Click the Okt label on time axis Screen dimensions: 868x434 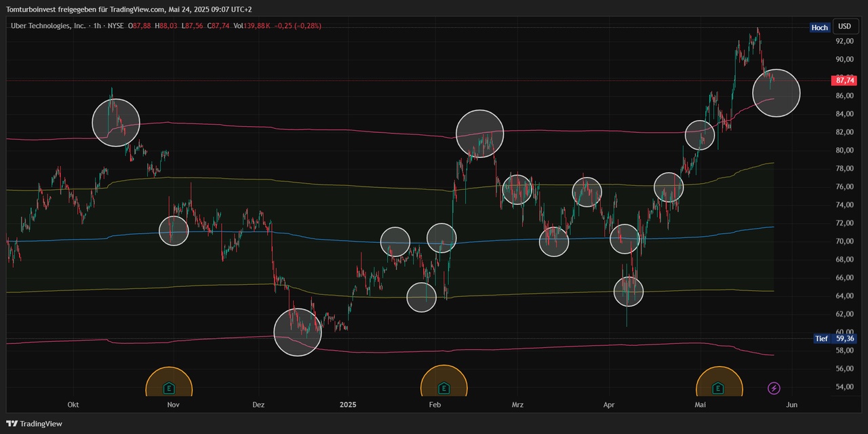73,405
